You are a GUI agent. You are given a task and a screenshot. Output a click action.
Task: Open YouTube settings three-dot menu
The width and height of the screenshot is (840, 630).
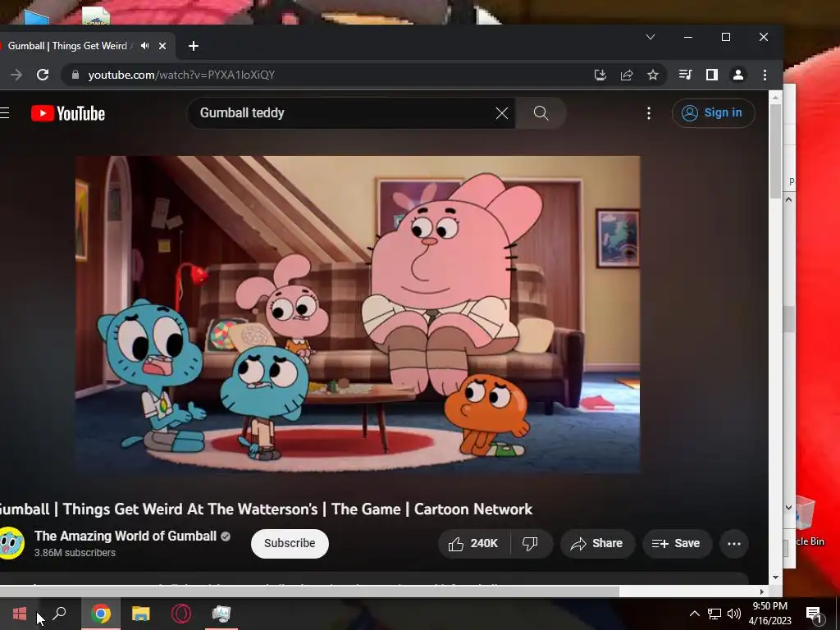tap(649, 113)
